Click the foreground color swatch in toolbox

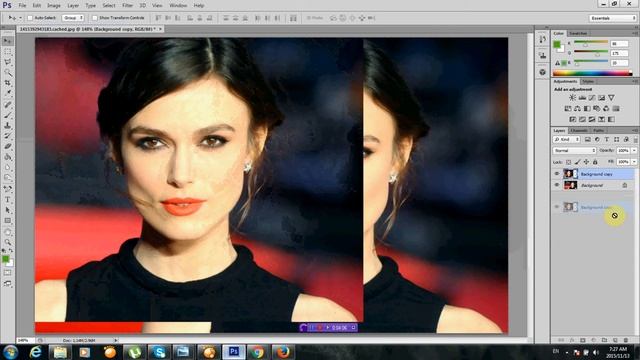pos(5,259)
